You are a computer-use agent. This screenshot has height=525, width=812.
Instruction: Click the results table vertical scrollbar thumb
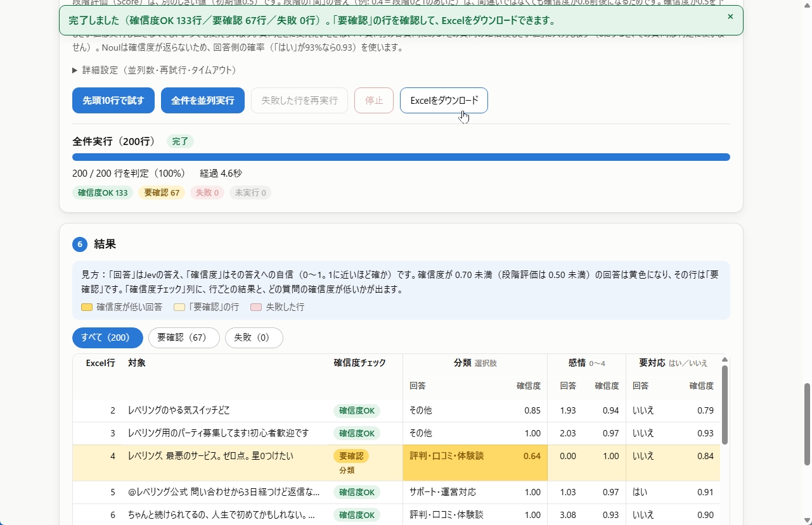(x=725, y=405)
